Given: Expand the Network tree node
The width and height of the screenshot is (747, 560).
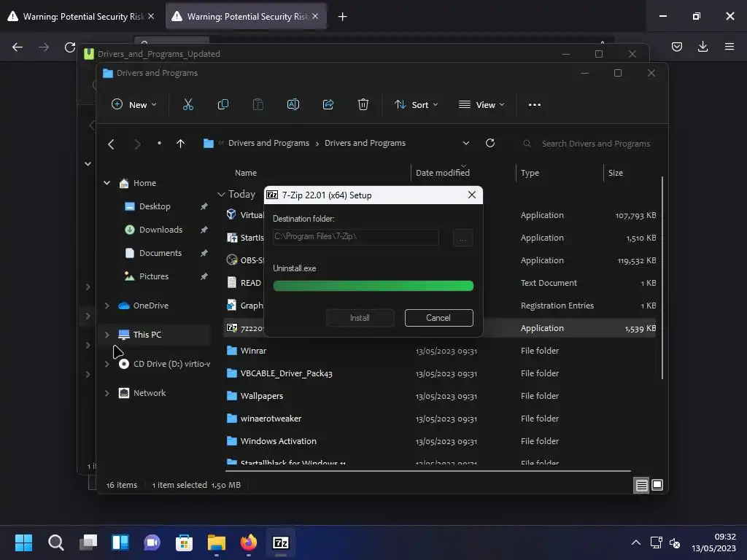Looking at the screenshot, I should point(107,393).
